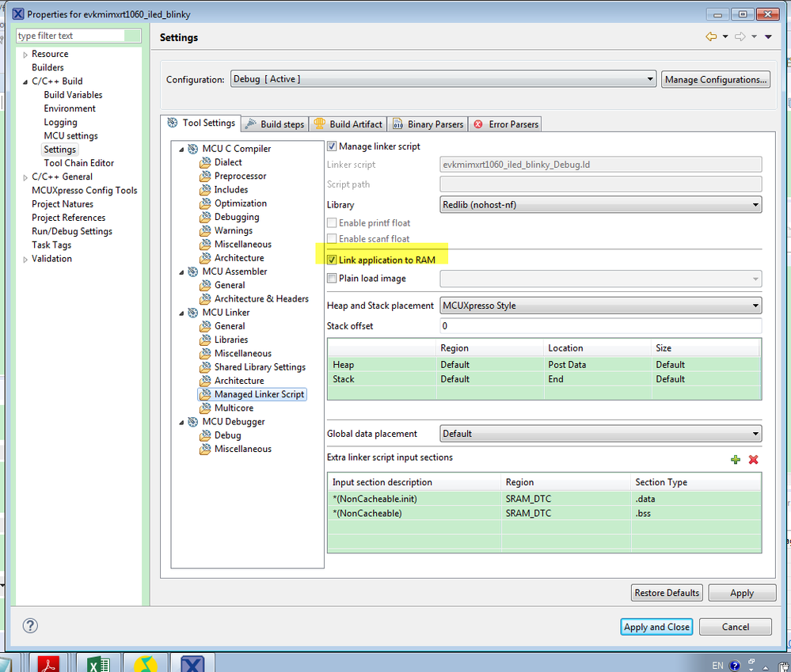Open the Library dropdown Redlib (nohost-nf)
The width and height of the screenshot is (791, 672).
point(600,205)
